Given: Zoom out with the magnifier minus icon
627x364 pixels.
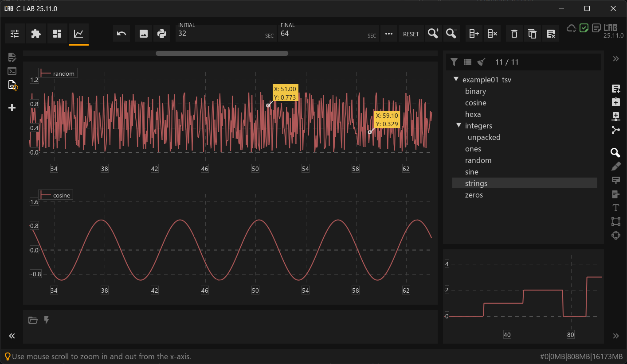Looking at the screenshot, I should pos(451,34).
